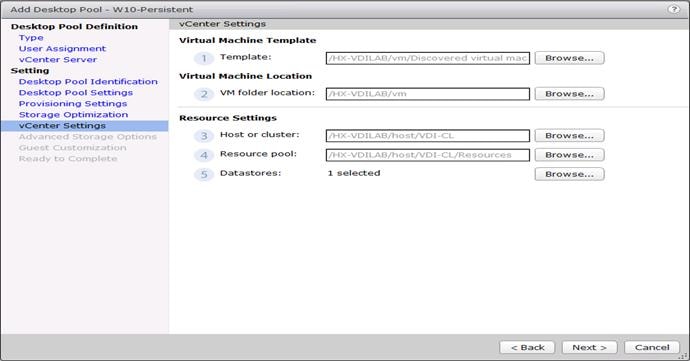Select the step 3 Host or cluster badge
Viewport: 690px width, 361px height.
pyautogui.click(x=204, y=136)
